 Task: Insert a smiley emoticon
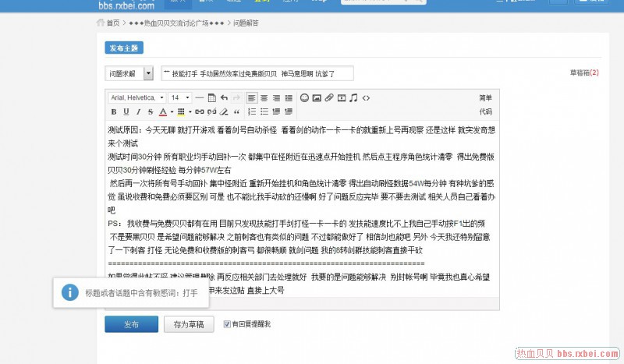pyautogui.click(x=304, y=97)
